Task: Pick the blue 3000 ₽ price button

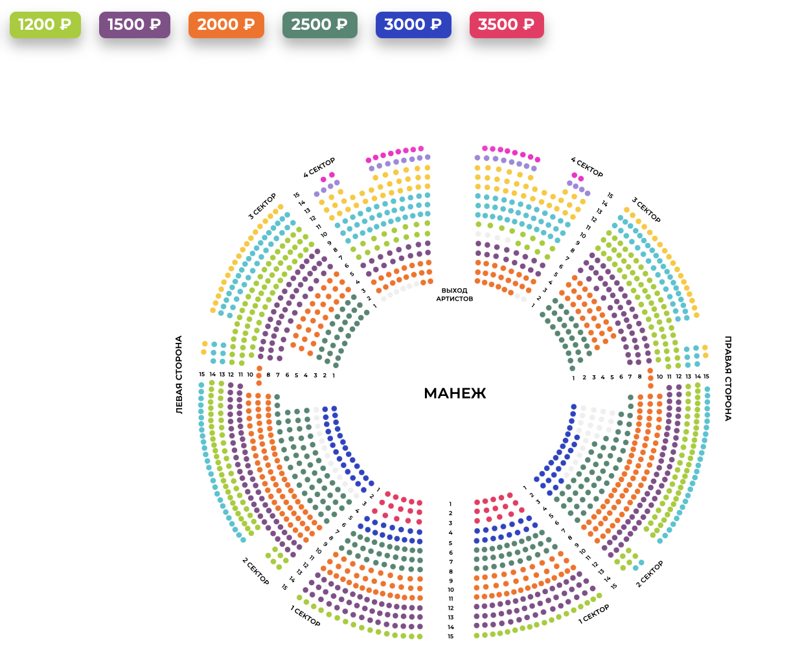Action: [x=413, y=25]
